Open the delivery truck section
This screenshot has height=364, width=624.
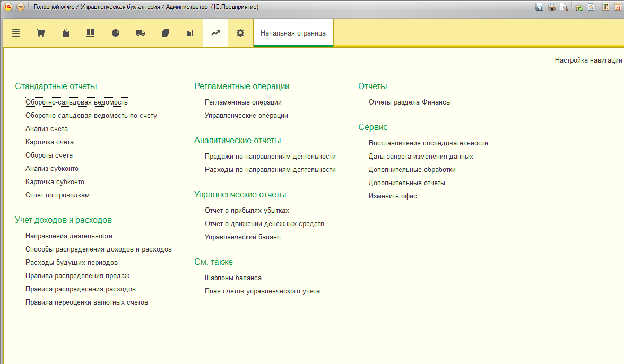(x=141, y=33)
